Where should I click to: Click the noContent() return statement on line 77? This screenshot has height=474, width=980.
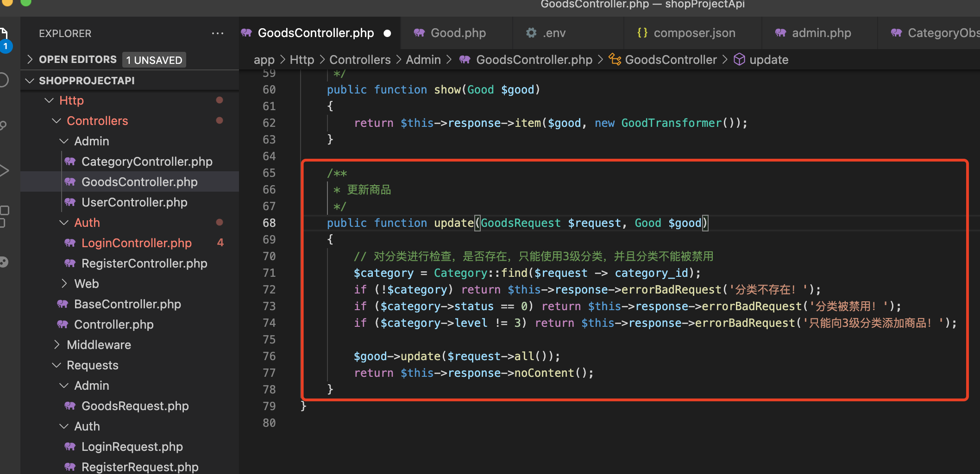[x=474, y=373]
